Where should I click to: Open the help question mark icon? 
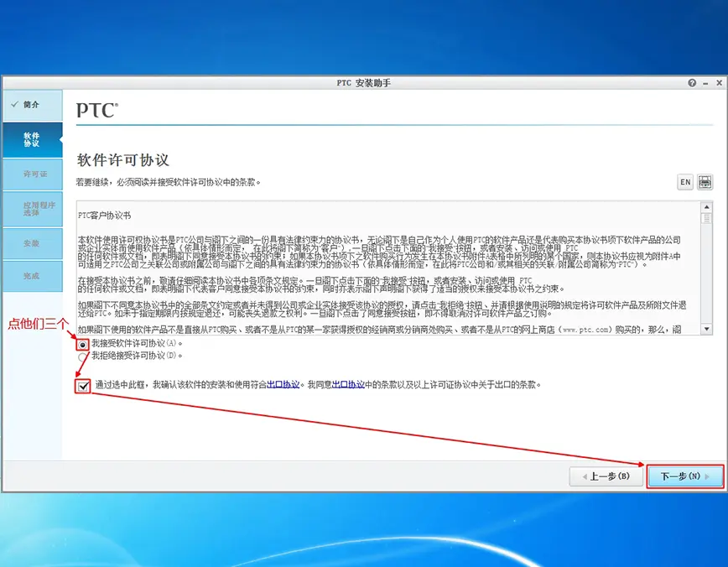(692, 83)
